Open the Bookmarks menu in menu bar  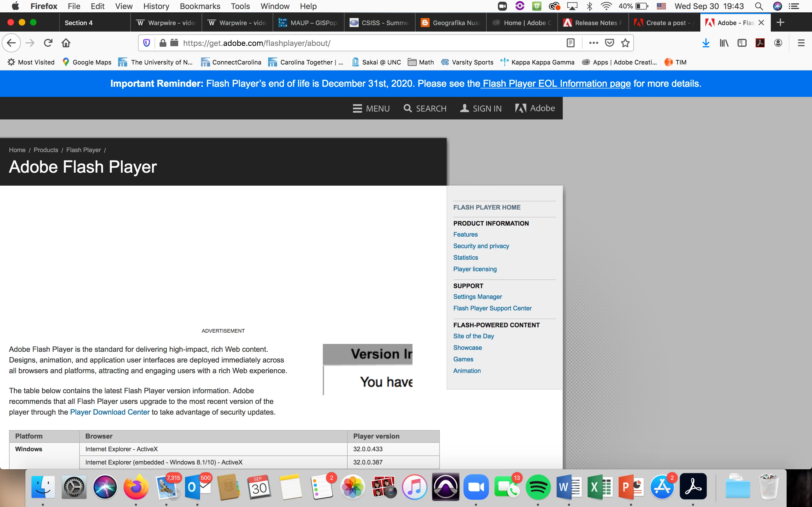point(200,6)
